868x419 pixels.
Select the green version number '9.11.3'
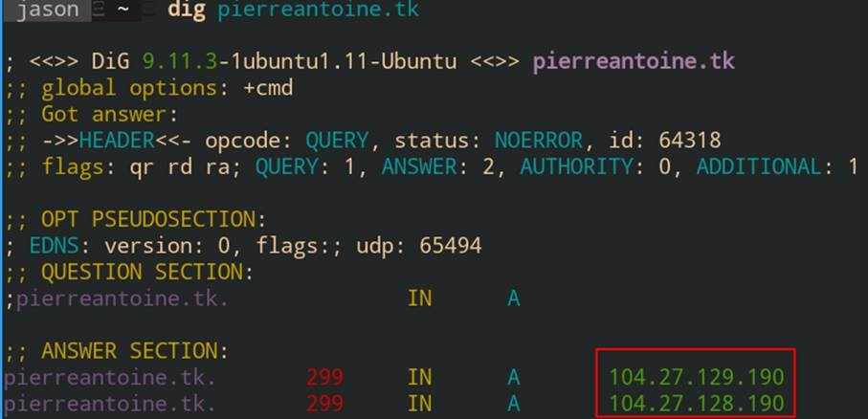point(180,61)
